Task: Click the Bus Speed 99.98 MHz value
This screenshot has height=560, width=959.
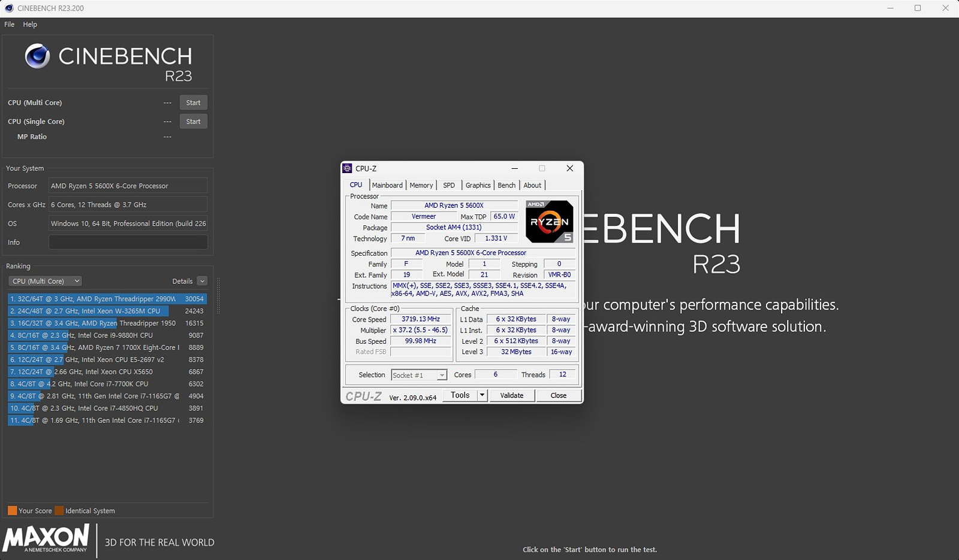Action: point(420,341)
